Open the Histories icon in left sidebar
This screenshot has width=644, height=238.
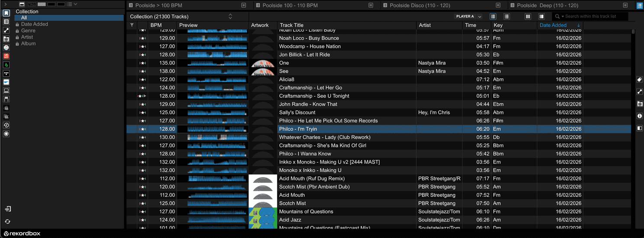pos(6,125)
